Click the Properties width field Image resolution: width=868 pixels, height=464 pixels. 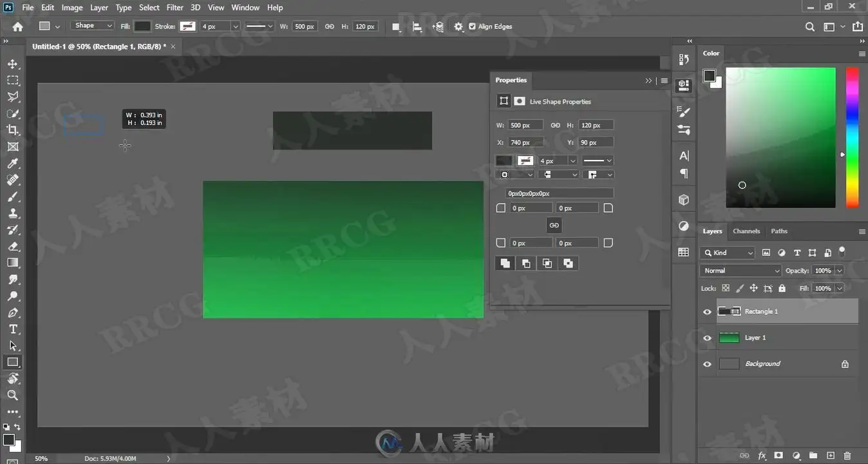click(x=525, y=125)
